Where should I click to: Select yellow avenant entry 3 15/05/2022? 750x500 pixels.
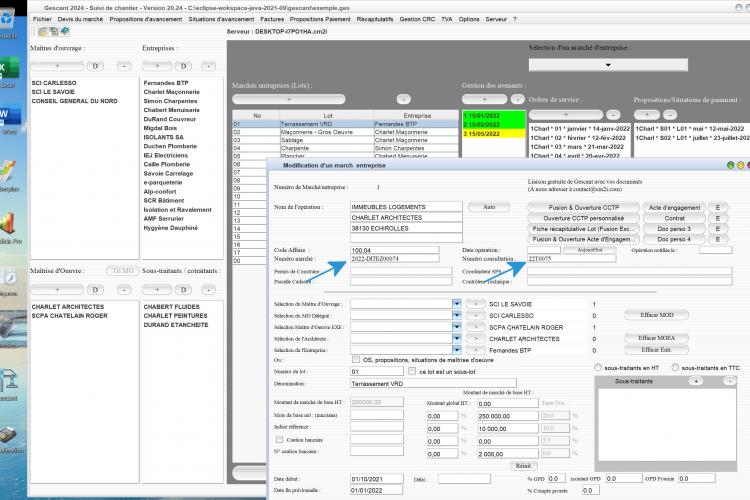[493, 133]
